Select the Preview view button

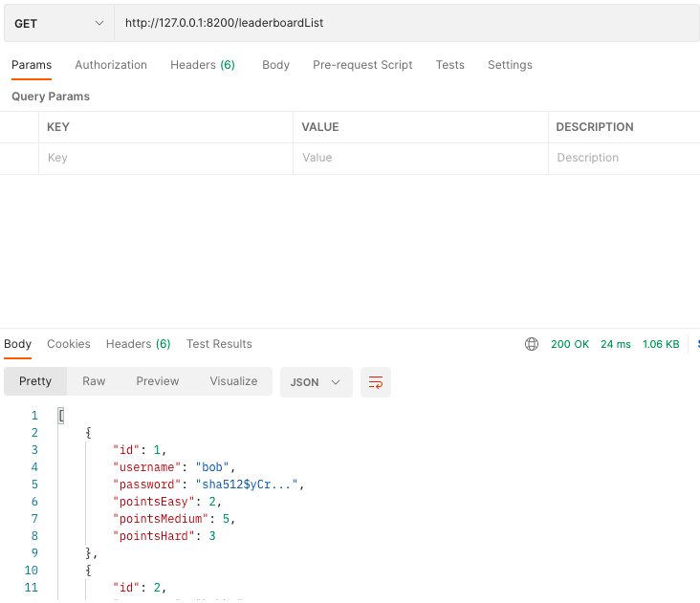158,381
